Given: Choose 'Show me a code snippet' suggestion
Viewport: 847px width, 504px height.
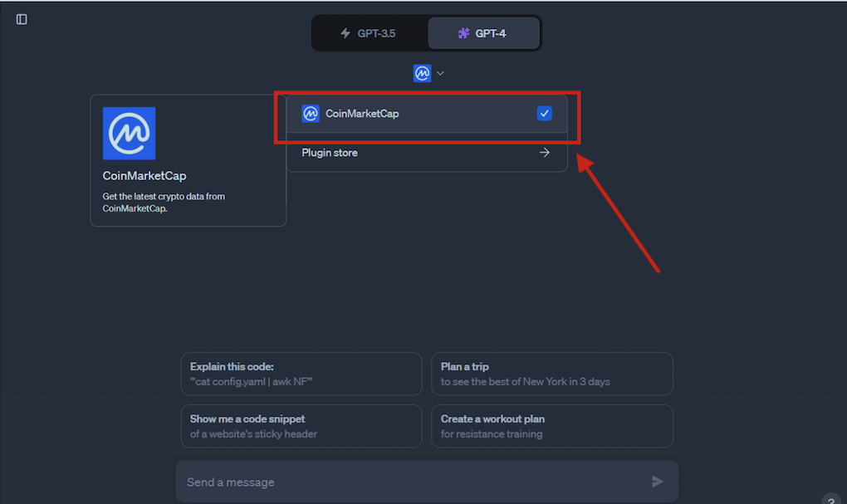Looking at the screenshot, I should (301, 426).
